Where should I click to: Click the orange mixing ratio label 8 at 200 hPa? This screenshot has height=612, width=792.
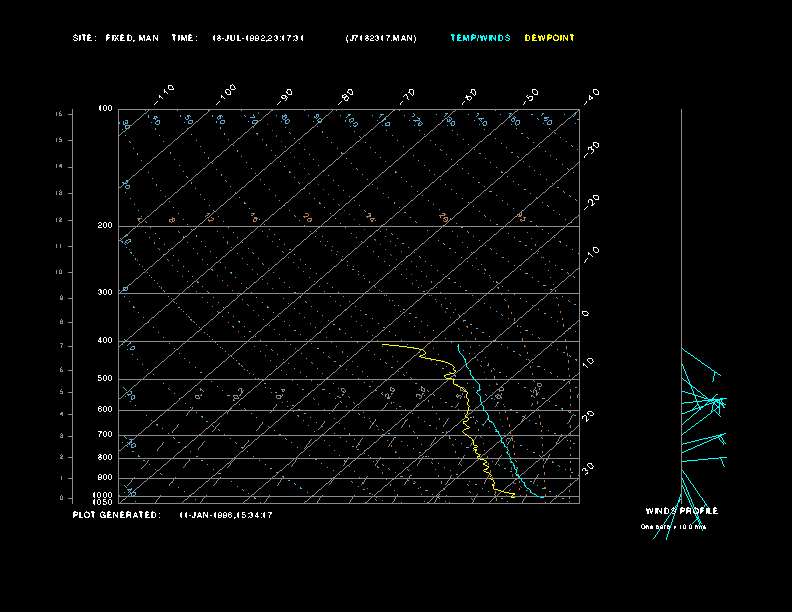172,220
